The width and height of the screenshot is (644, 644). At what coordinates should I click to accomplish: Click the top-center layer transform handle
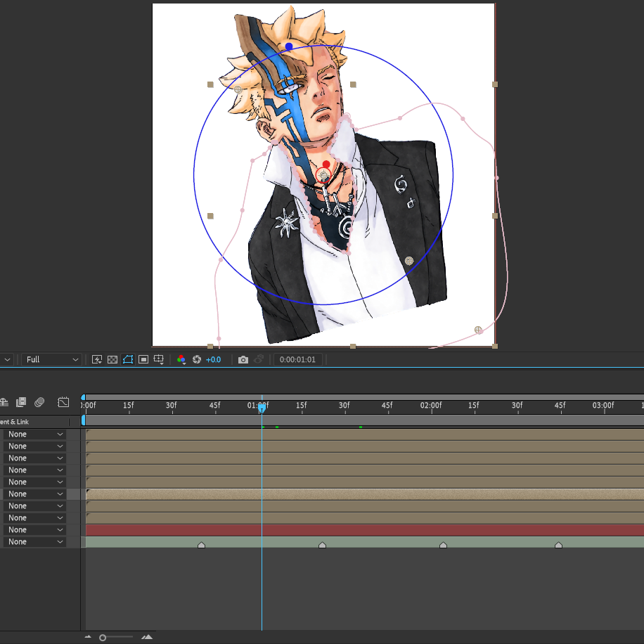click(353, 84)
